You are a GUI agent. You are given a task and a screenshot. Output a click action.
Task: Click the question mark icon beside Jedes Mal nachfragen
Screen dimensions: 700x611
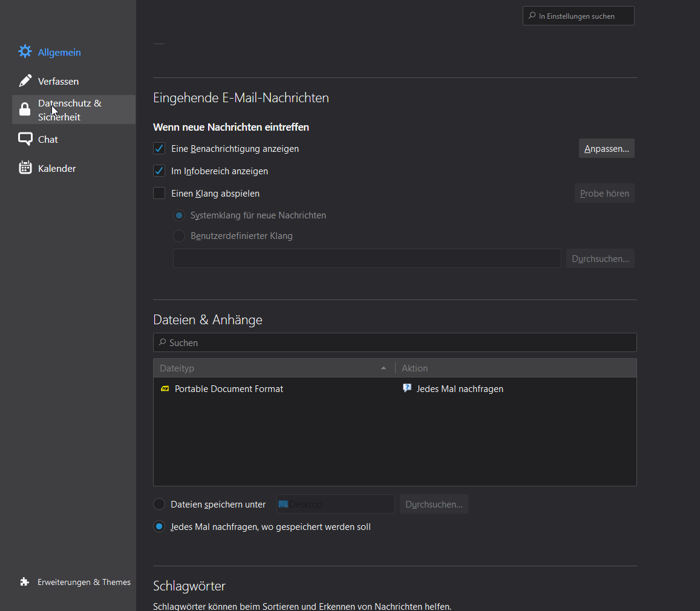[407, 388]
